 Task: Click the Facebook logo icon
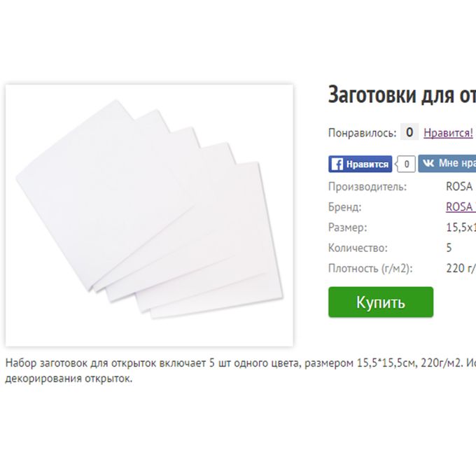(x=337, y=164)
